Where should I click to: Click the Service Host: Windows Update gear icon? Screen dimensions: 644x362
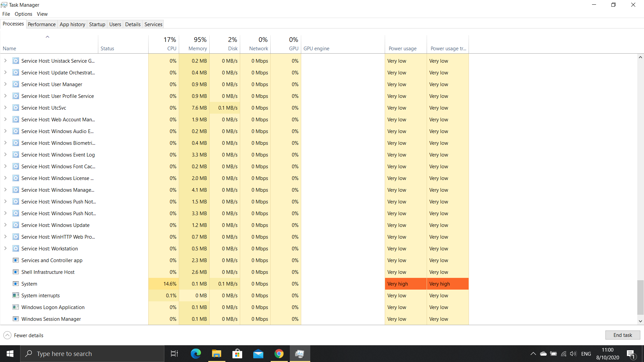[x=15, y=225]
